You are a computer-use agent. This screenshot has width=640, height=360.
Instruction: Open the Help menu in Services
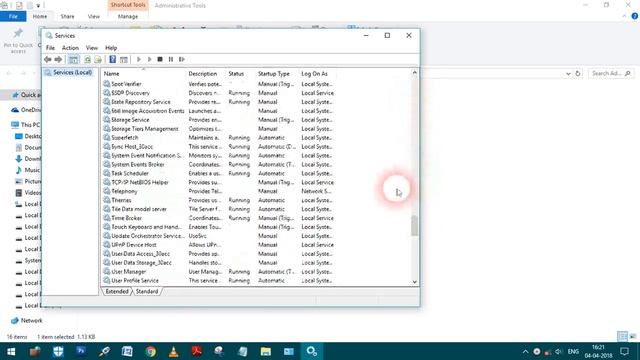[x=111, y=48]
